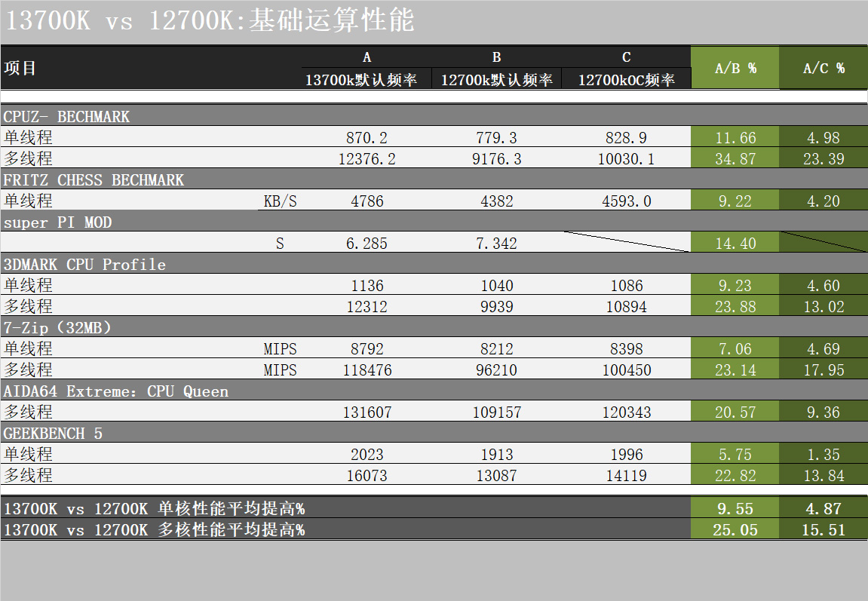Select the FRITZ CHESS BECHMARK section row
The height and width of the screenshot is (601, 868).
434,179
